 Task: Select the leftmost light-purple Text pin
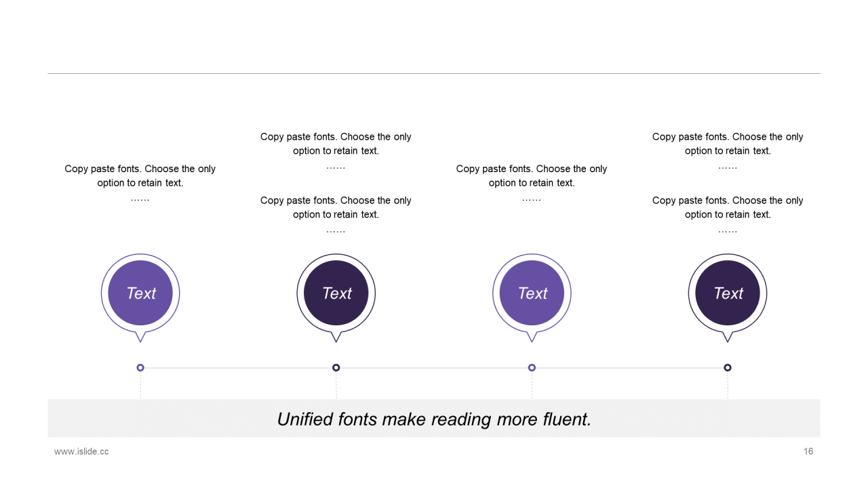pos(140,293)
